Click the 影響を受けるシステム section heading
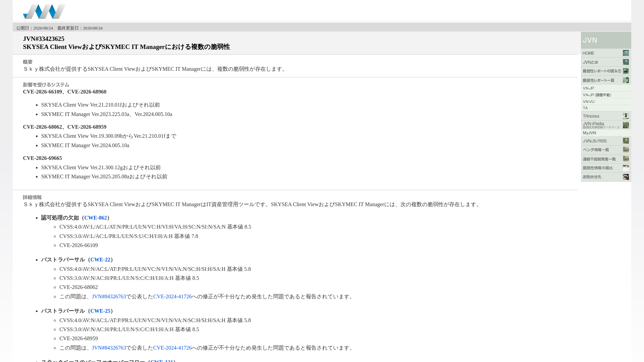 click(x=46, y=85)
